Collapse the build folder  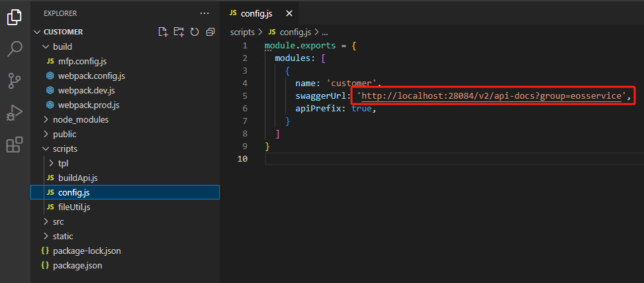[x=62, y=47]
